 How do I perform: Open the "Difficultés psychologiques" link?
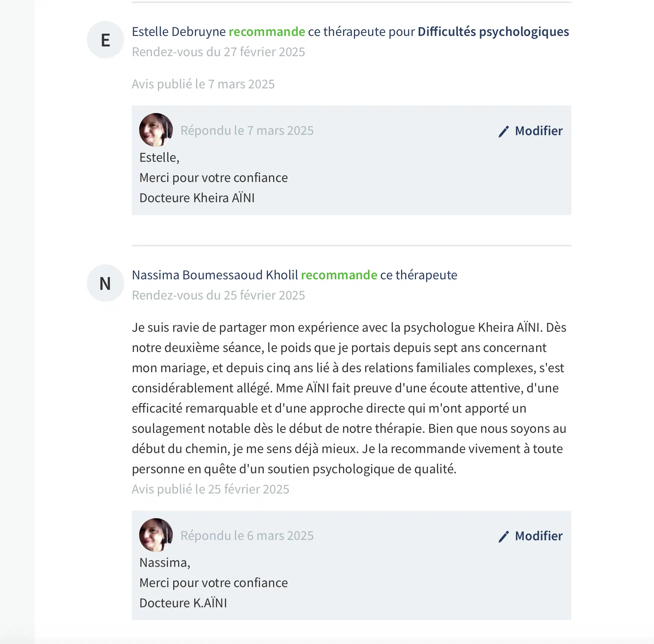point(493,32)
